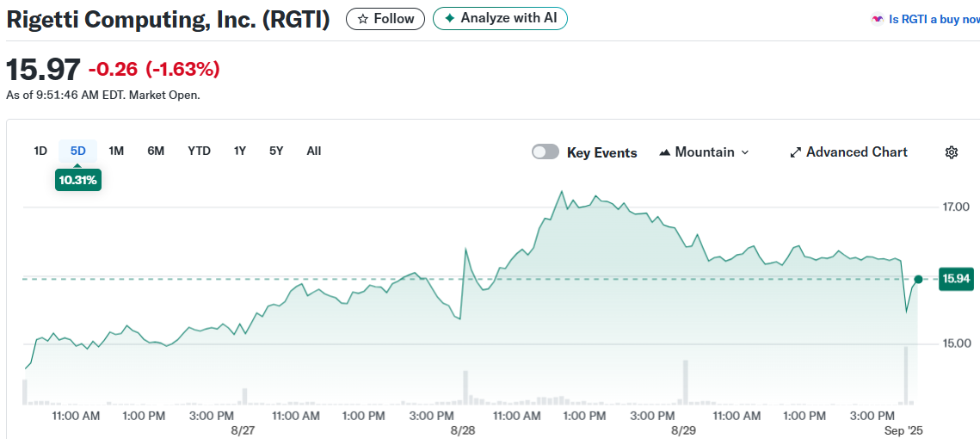The height and width of the screenshot is (439, 980).
Task: Select the 5D time range tab
Action: (x=78, y=151)
